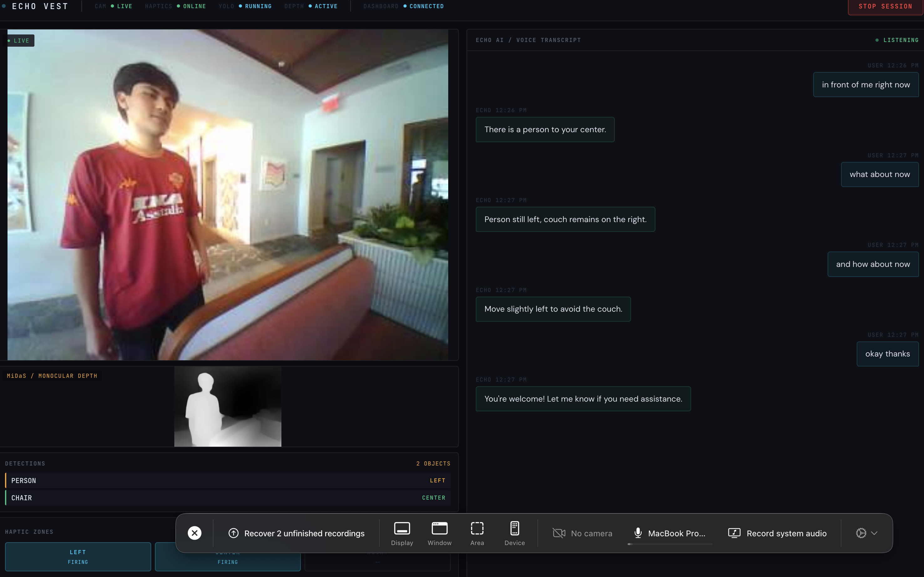Choose the Area selection icon

click(x=477, y=528)
